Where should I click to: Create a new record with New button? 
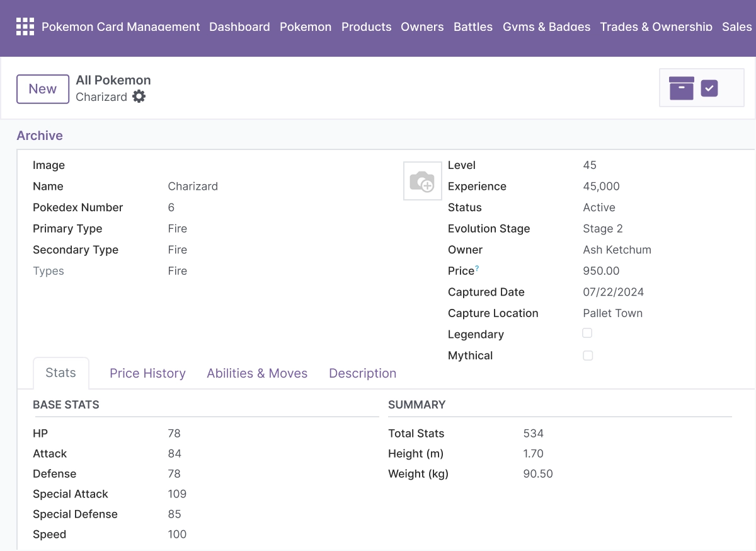(43, 89)
